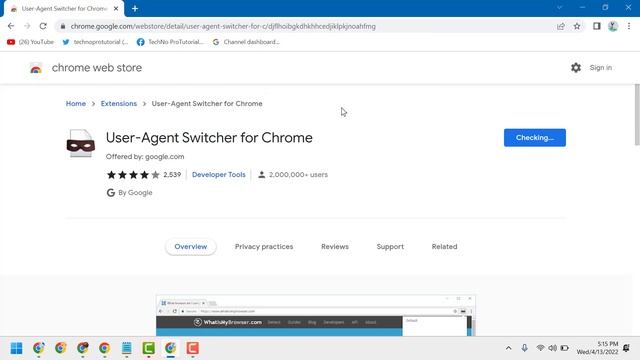The image size is (640, 360).
Task: Open technoprotutorial Twitter bookmark
Action: (95, 42)
